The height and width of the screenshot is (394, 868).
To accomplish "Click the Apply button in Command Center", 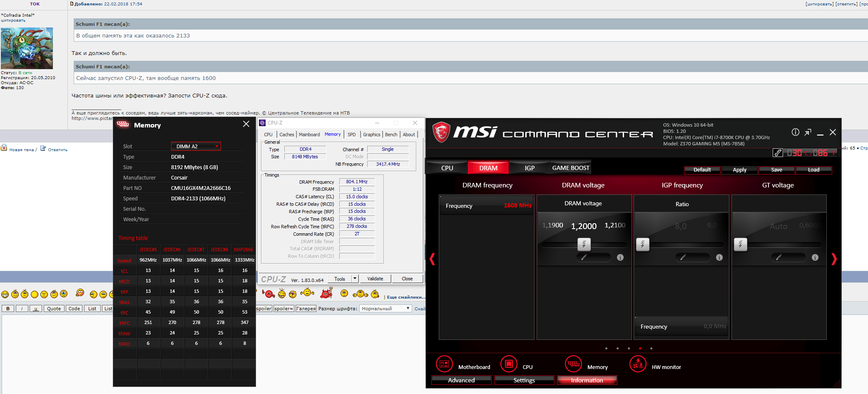I will (739, 170).
